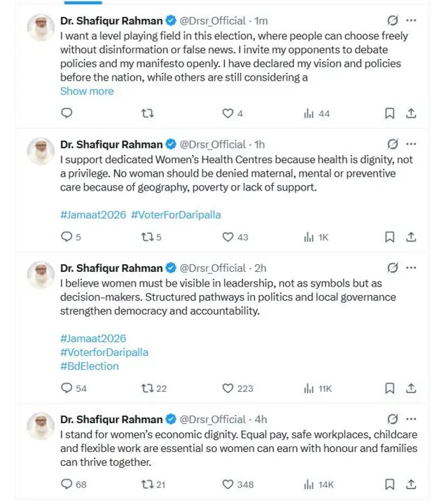Image resolution: width=448 pixels, height=501 pixels.
Task: Share the Women's Health Centres tweet
Action: (x=412, y=237)
